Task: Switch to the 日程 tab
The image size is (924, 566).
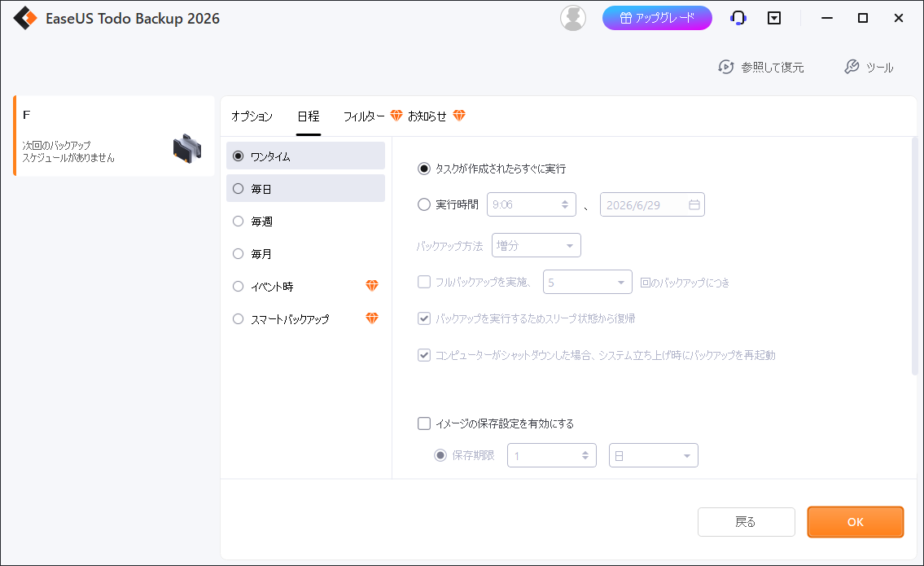Action: [x=309, y=116]
